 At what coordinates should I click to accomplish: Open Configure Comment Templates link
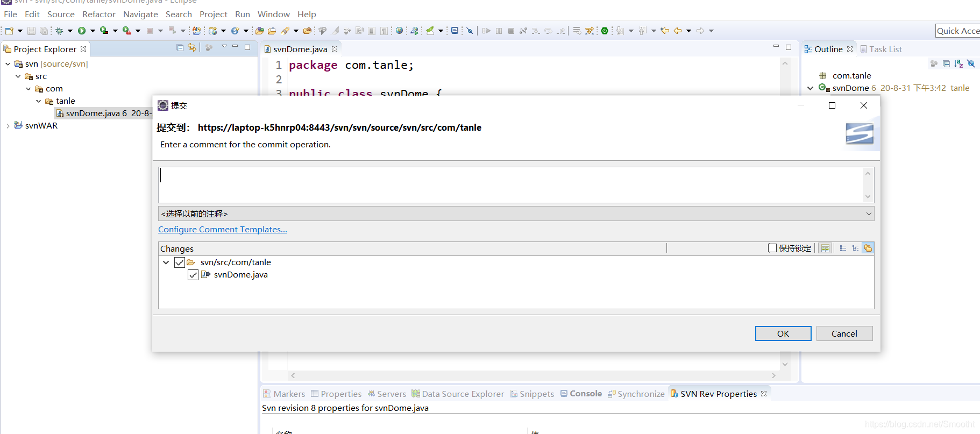click(x=223, y=230)
